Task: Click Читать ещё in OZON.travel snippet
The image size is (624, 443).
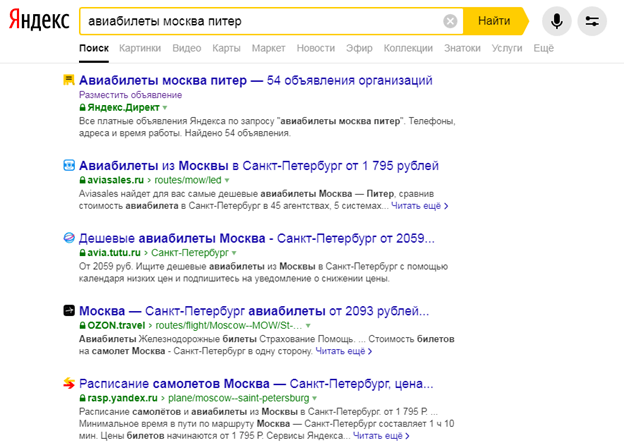Action: (343, 351)
